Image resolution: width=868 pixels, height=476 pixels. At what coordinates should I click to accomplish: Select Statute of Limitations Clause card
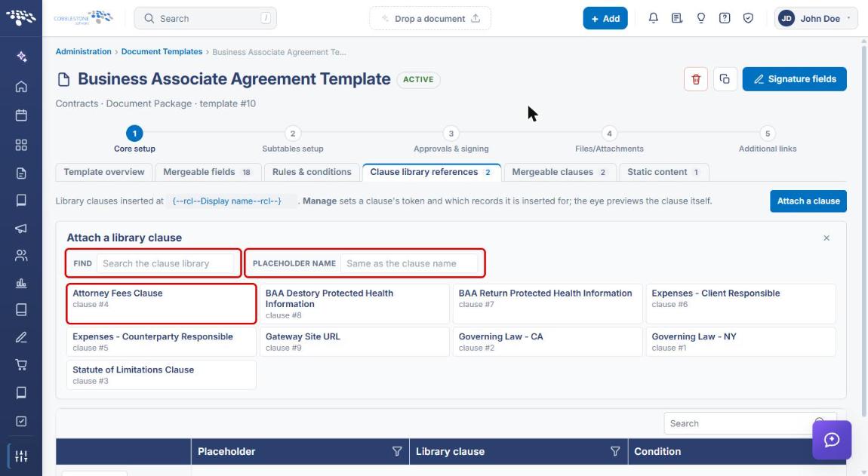(x=161, y=375)
